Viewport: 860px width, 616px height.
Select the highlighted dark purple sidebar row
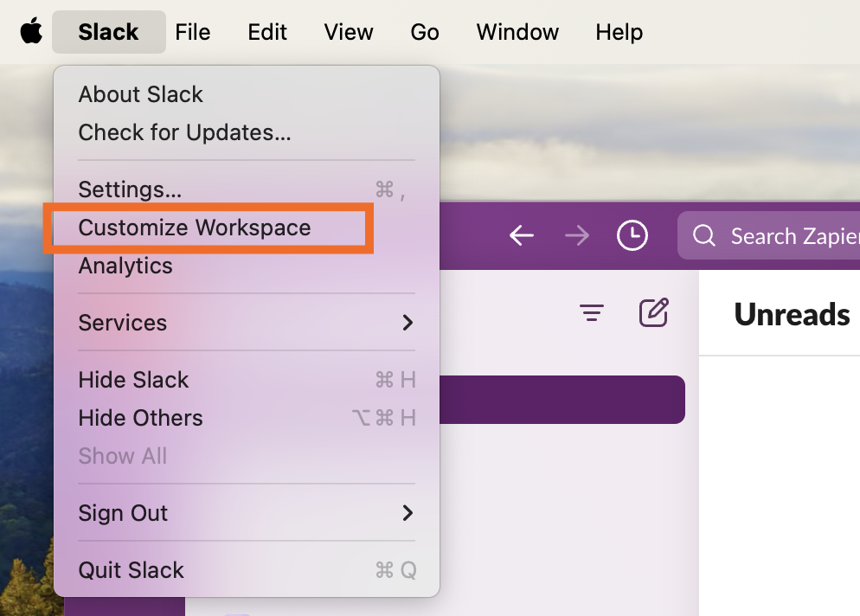(x=562, y=400)
